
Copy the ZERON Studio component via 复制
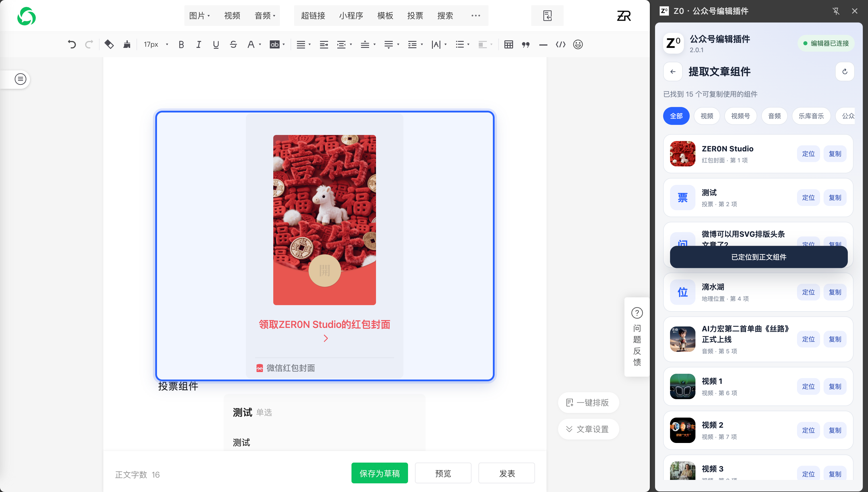pos(835,154)
